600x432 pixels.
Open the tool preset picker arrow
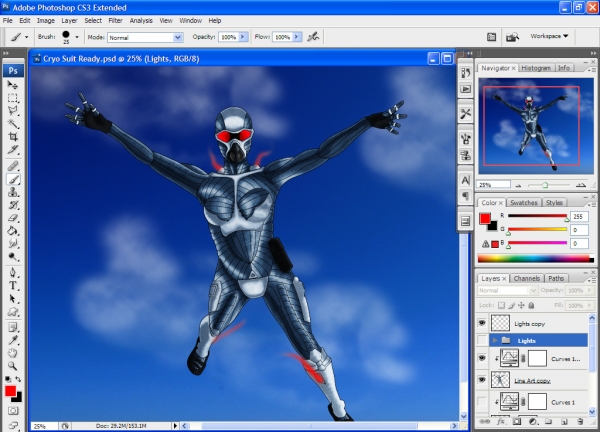pos(26,37)
